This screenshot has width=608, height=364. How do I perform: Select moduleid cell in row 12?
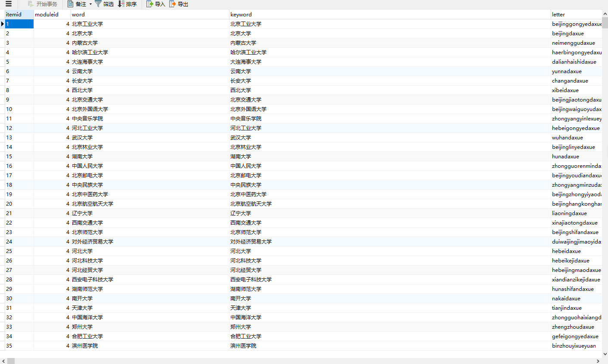tap(52, 128)
